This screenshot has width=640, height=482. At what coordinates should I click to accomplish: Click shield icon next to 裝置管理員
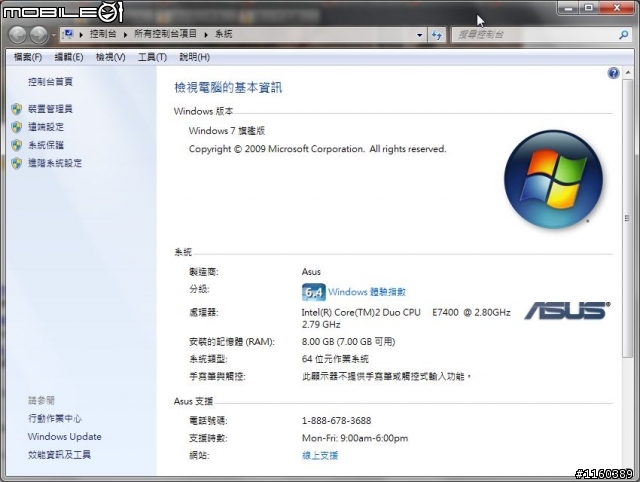pyautogui.click(x=17, y=109)
